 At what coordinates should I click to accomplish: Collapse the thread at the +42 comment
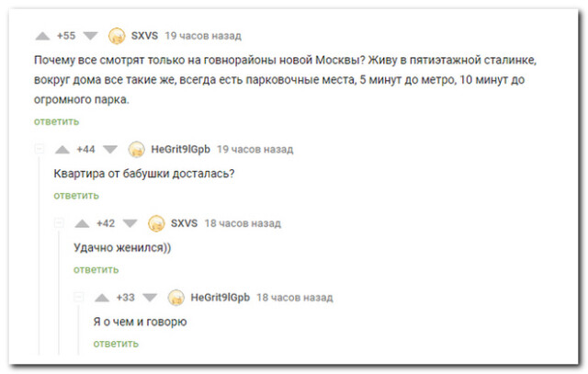click(59, 223)
